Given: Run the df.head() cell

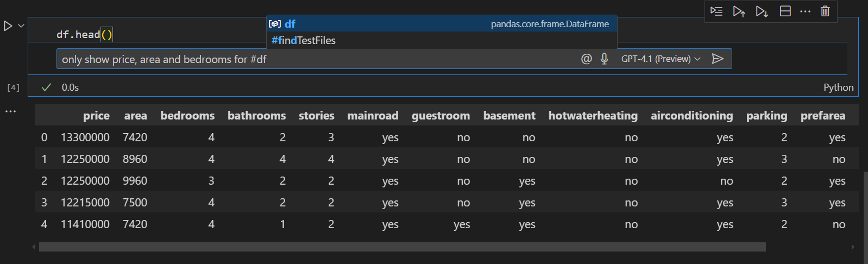Looking at the screenshot, I should tap(8, 26).
